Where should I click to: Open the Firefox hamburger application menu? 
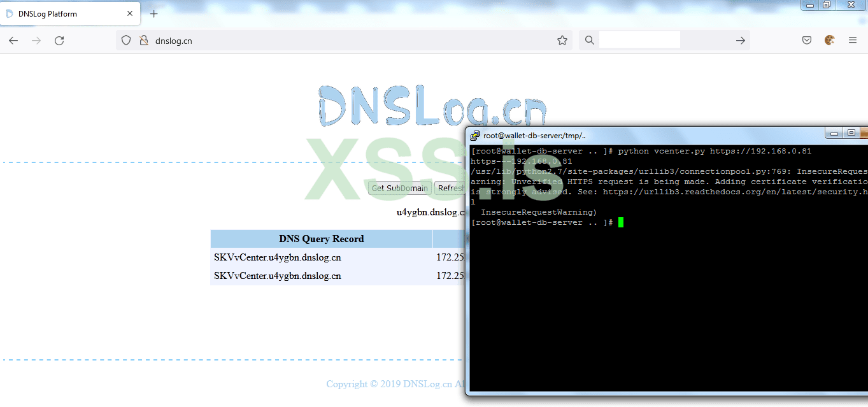pos(853,40)
